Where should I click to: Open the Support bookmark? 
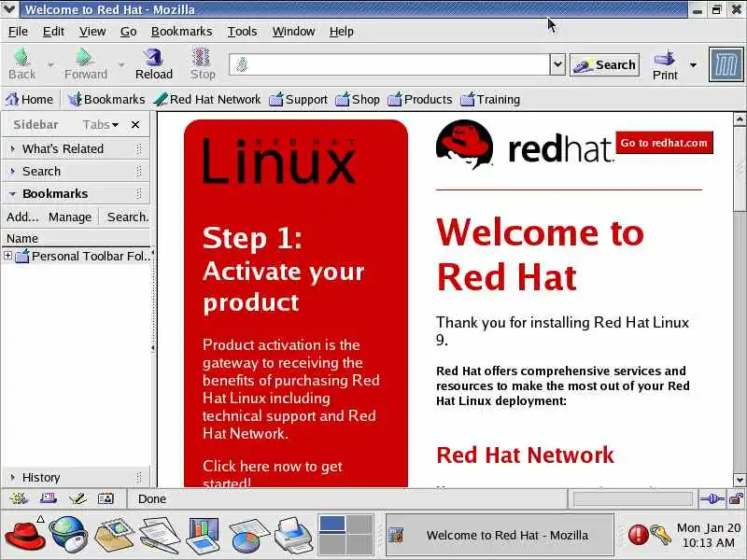click(298, 99)
